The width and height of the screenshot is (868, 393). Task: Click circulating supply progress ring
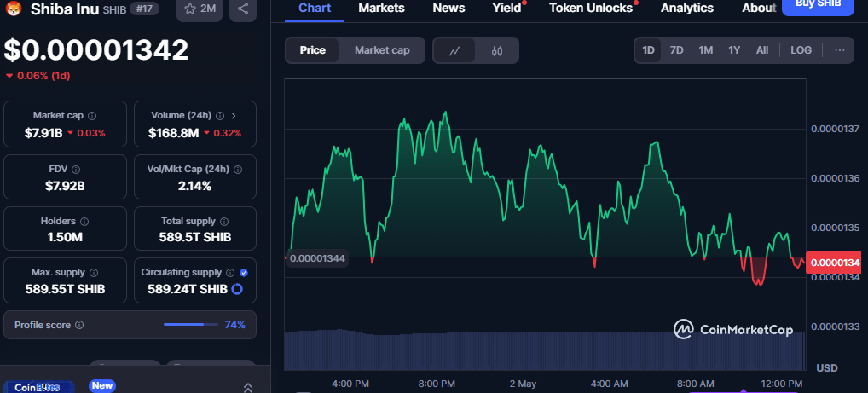[x=237, y=289]
